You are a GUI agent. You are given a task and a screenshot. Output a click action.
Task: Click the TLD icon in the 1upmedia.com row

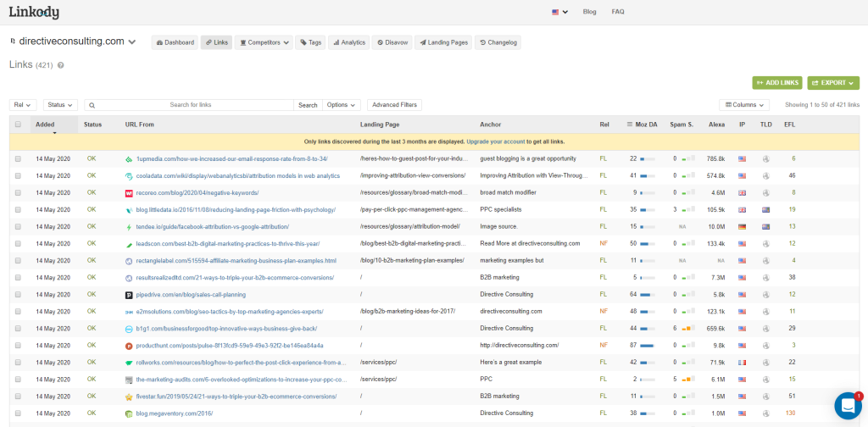tap(766, 158)
